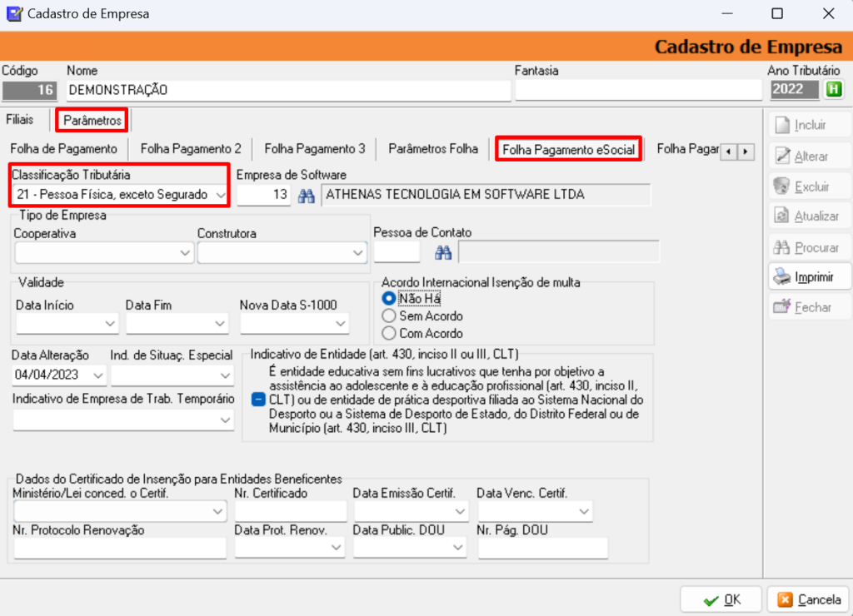The image size is (853, 616).
Task: Click the Nome field containing DEMONSTRAÇÃO
Action: coord(288,90)
